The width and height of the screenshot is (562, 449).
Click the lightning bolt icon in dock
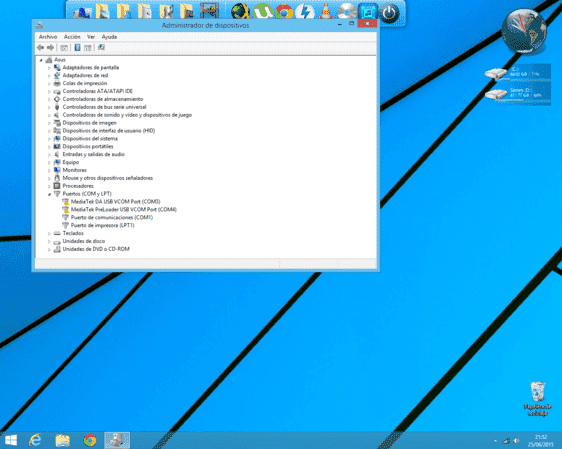pyautogui.click(x=305, y=11)
